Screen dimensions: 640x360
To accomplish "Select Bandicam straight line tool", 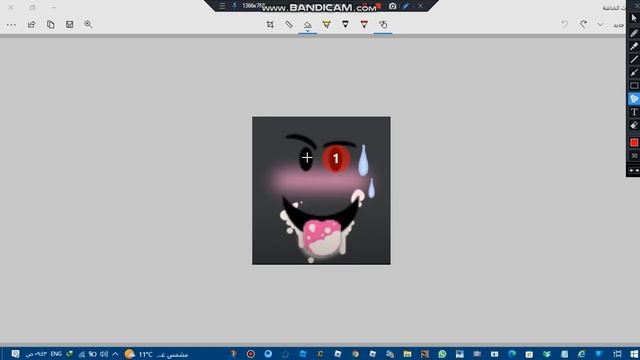I will 634,60.
